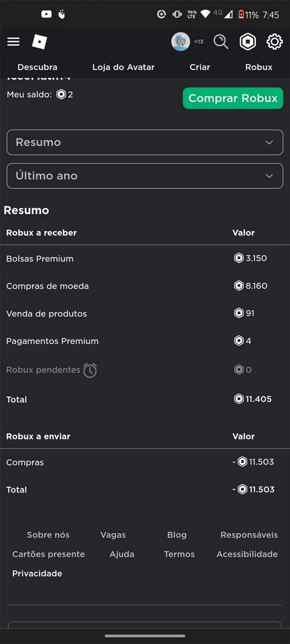Open the Sobre nós footer link
Screen dimensions: 290x644
[48, 535]
